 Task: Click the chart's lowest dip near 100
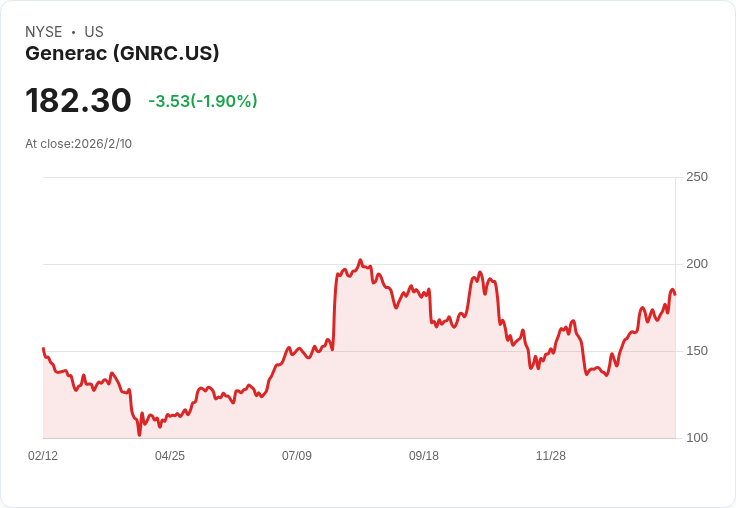click(139, 434)
